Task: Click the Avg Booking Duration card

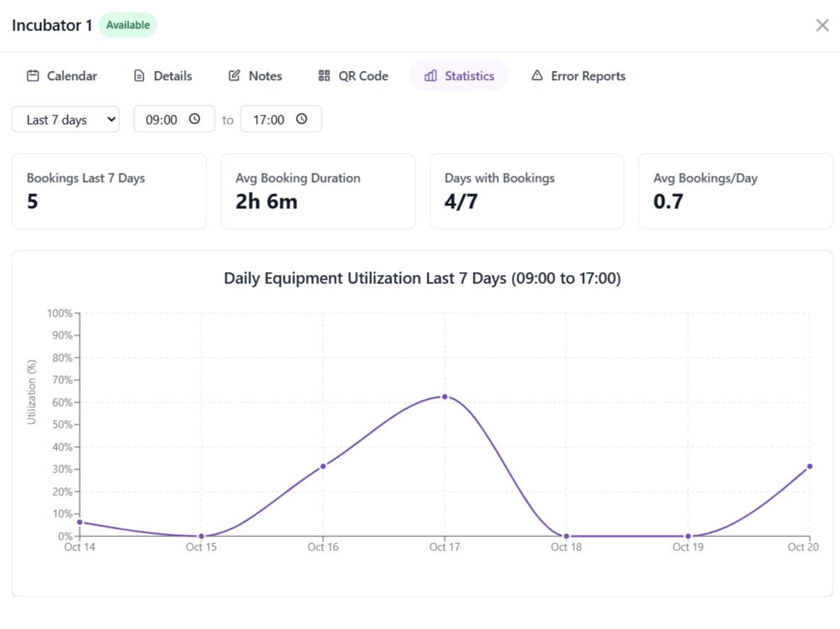Action: click(x=318, y=191)
